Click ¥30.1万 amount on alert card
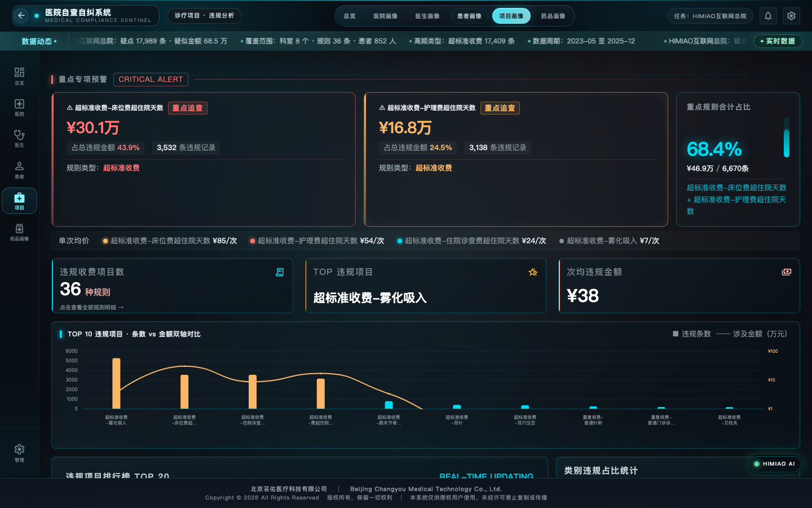This screenshot has width=812, height=508. click(x=93, y=128)
